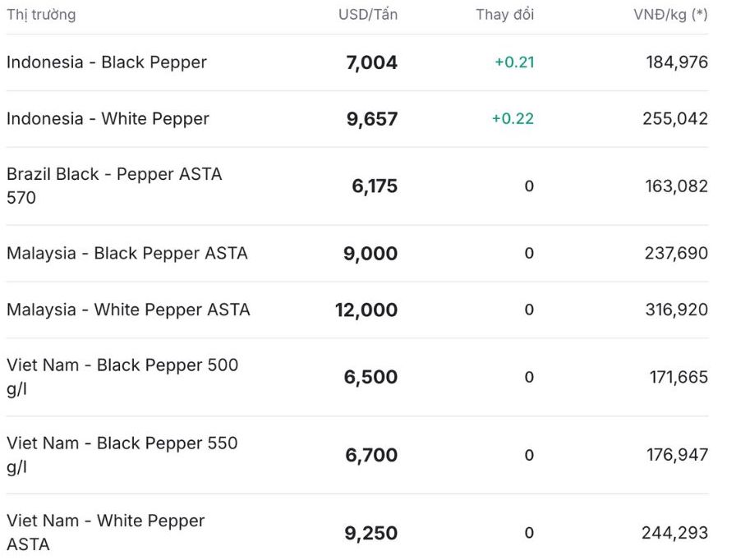This screenshot has height=560, width=736.
Task: Select Viet Nam - Black Pepper 550 g/l
Action: 122,454
